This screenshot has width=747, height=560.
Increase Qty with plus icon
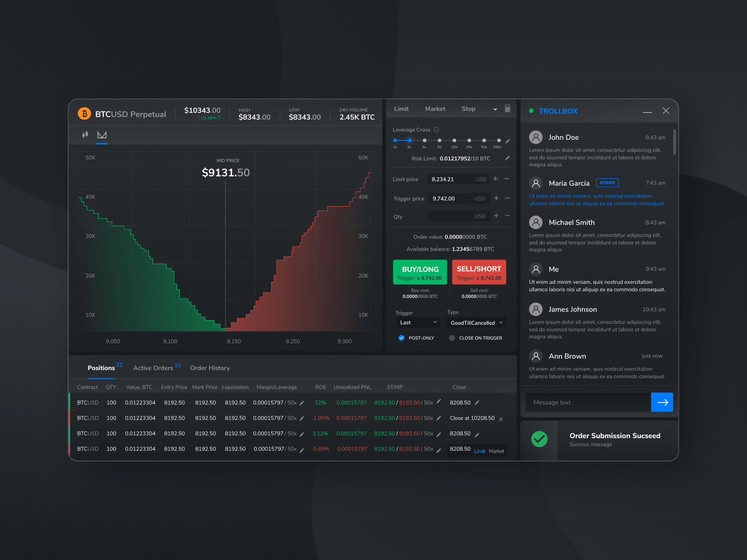click(x=496, y=216)
